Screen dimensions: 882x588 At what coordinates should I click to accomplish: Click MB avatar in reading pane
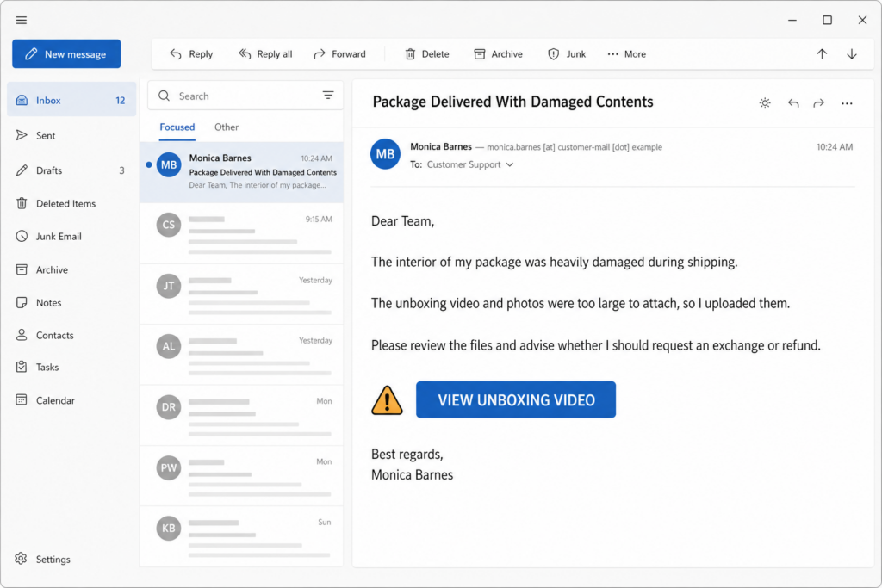pos(385,153)
